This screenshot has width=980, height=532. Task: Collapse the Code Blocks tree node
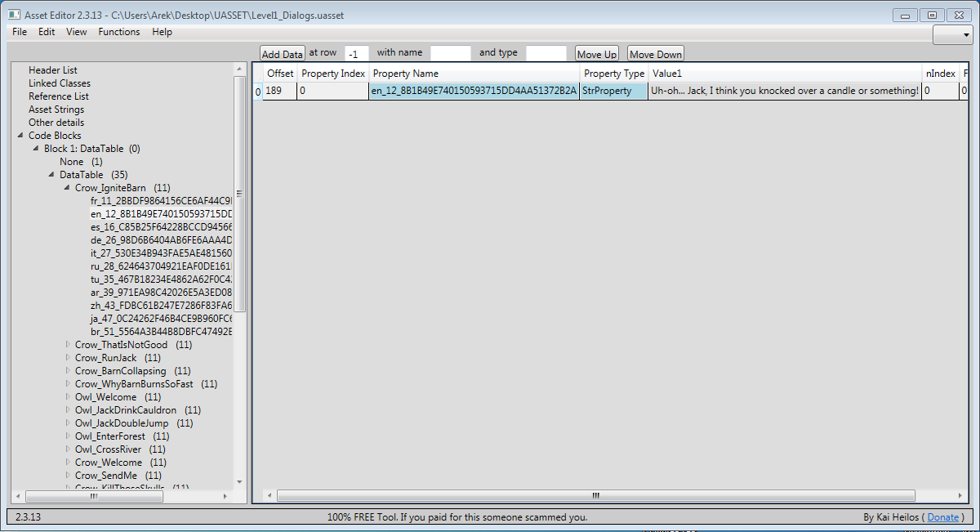coord(20,136)
